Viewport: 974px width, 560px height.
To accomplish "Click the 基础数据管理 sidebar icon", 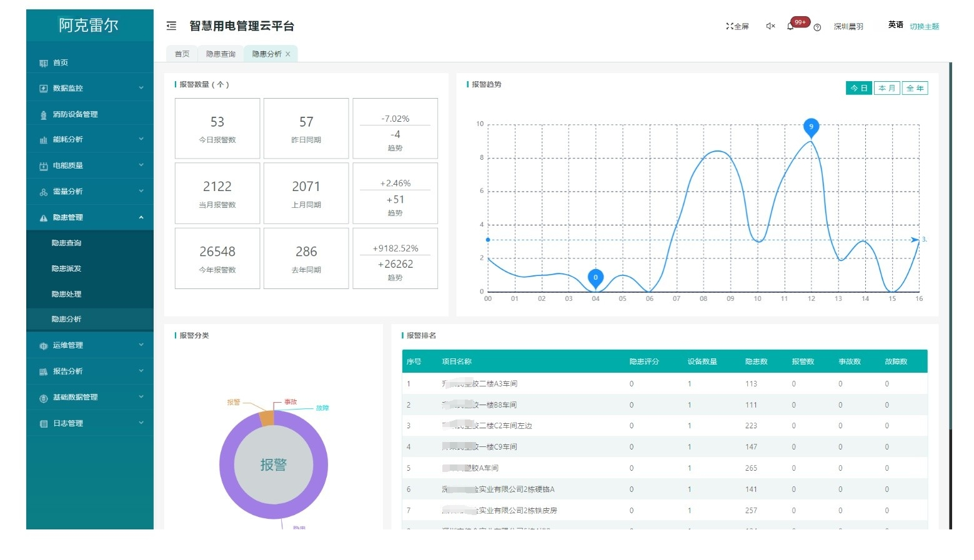I will (x=43, y=398).
